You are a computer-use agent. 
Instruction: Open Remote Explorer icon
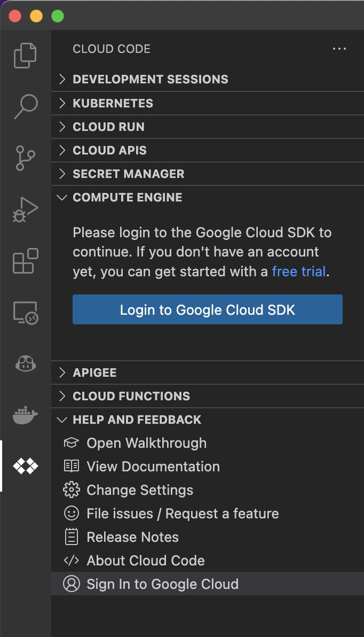tap(25, 313)
